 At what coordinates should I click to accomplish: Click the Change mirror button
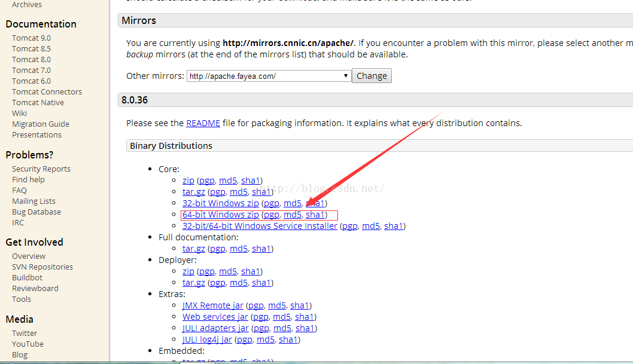tap(372, 76)
